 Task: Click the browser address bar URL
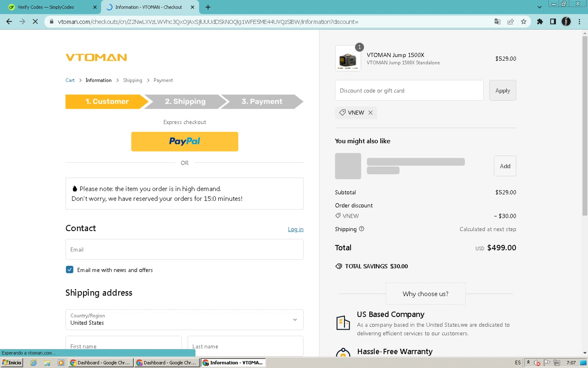[x=208, y=22]
